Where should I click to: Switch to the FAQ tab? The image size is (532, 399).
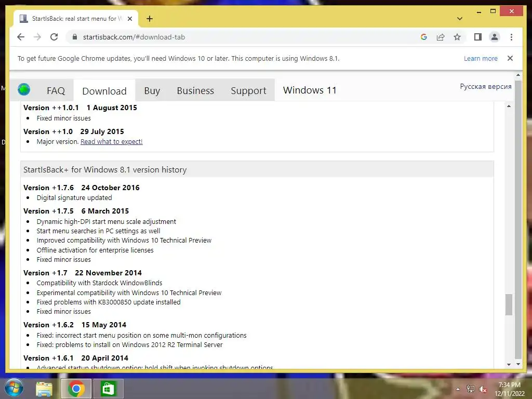coord(56,90)
